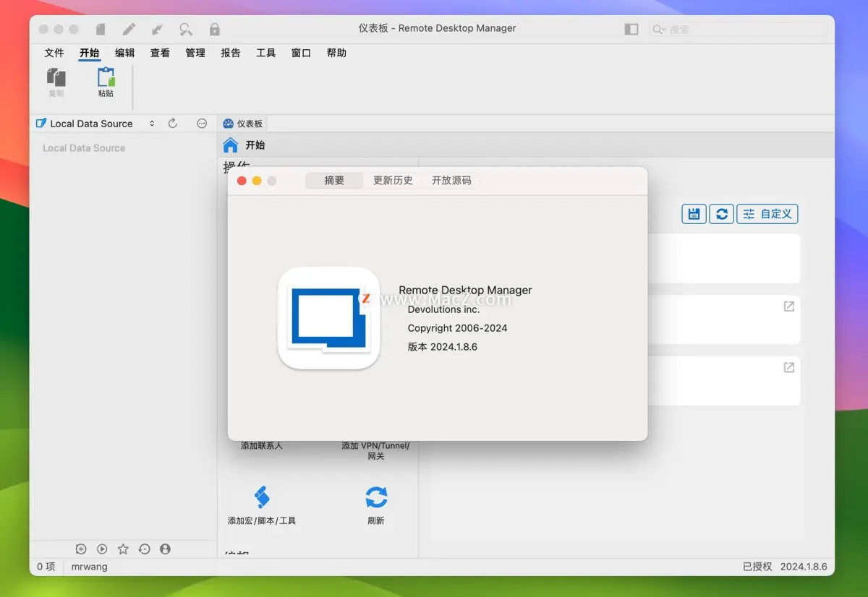Click the 自定义 button
The image size is (868, 597).
point(767,213)
